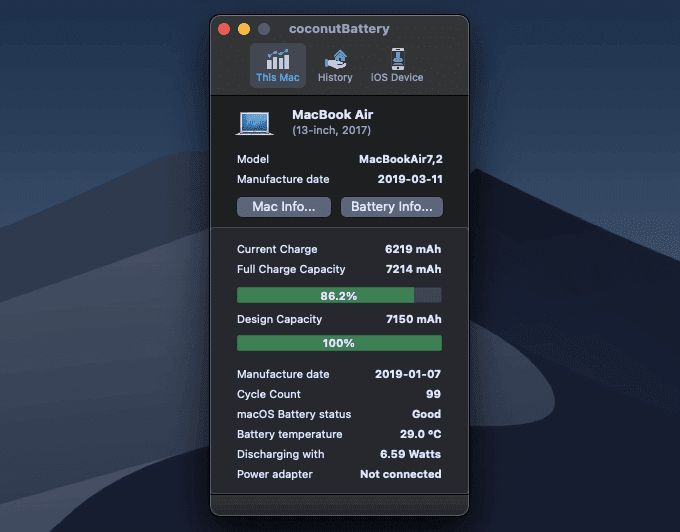Click the MacBookAir7,2 model value
This screenshot has height=532, width=680.
[x=401, y=160]
